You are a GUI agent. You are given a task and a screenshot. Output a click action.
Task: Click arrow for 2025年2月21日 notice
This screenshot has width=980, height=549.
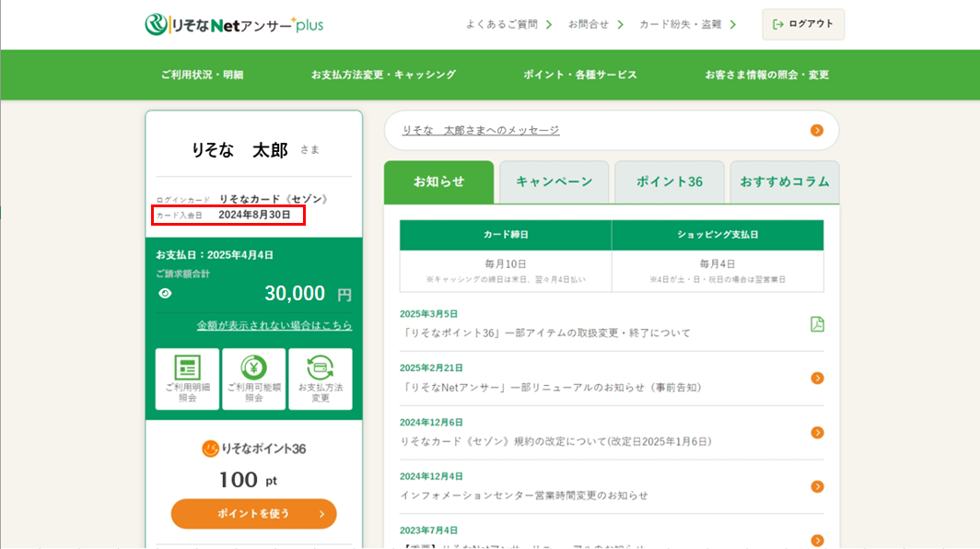pos(818,379)
